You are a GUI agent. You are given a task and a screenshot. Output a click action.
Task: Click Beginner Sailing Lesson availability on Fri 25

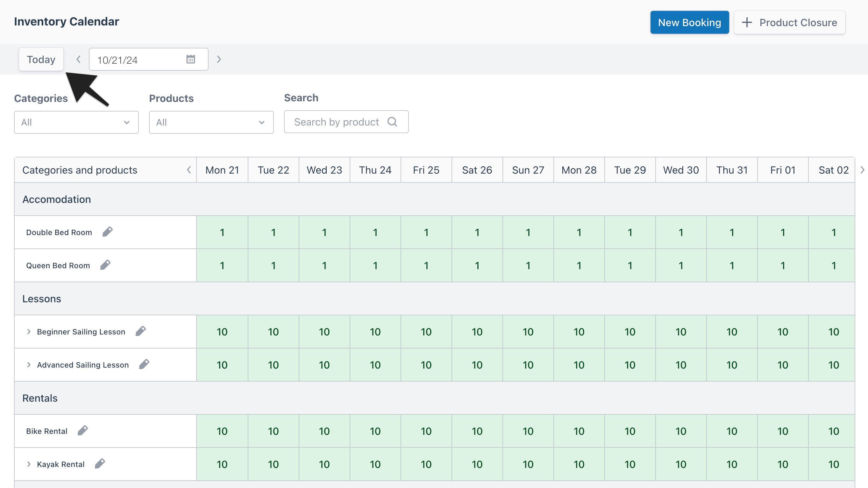click(x=426, y=332)
